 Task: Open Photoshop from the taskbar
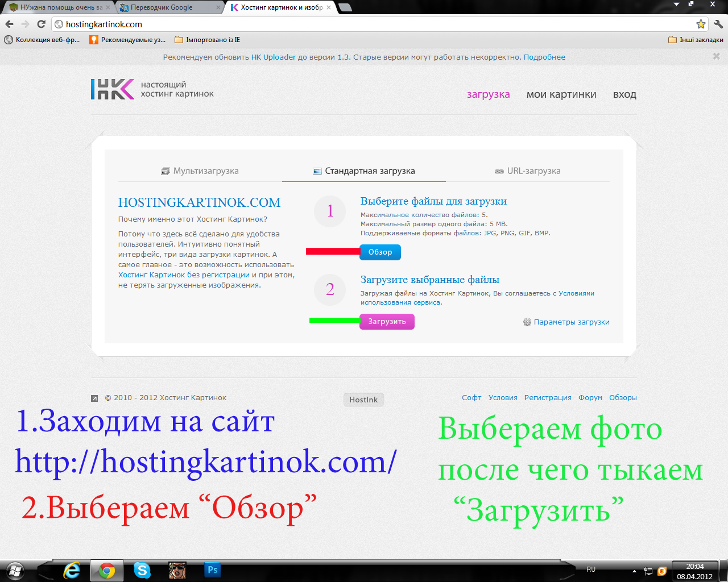tap(213, 570)
